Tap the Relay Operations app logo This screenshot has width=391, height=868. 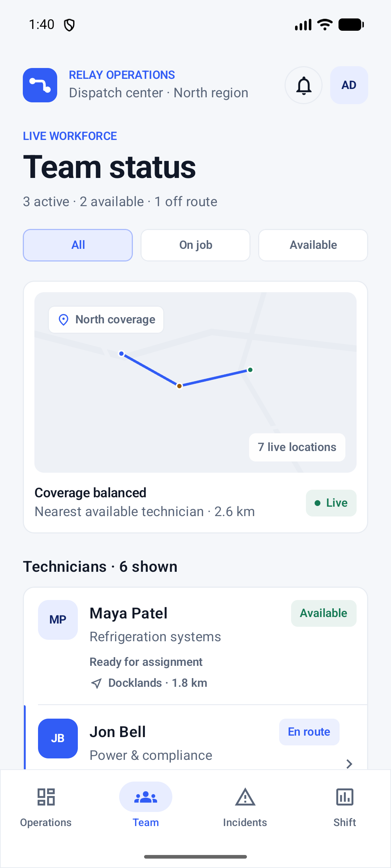(x=40, y=85)
